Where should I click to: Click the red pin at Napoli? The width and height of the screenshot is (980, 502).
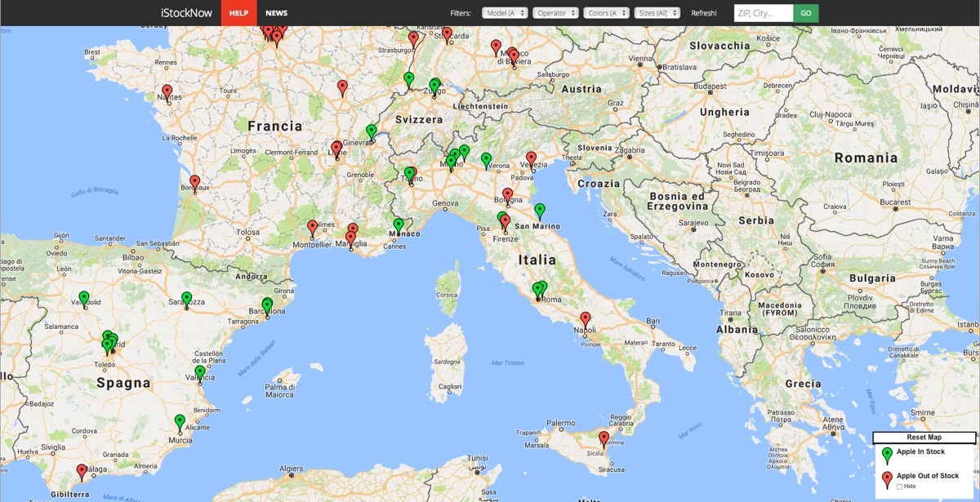click(x=585, y=320)
